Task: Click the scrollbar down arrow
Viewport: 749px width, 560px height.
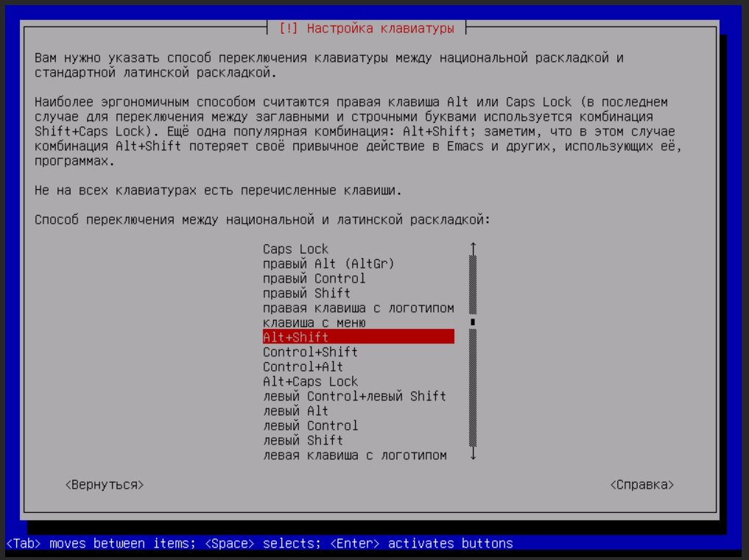Action: point(473,456)
